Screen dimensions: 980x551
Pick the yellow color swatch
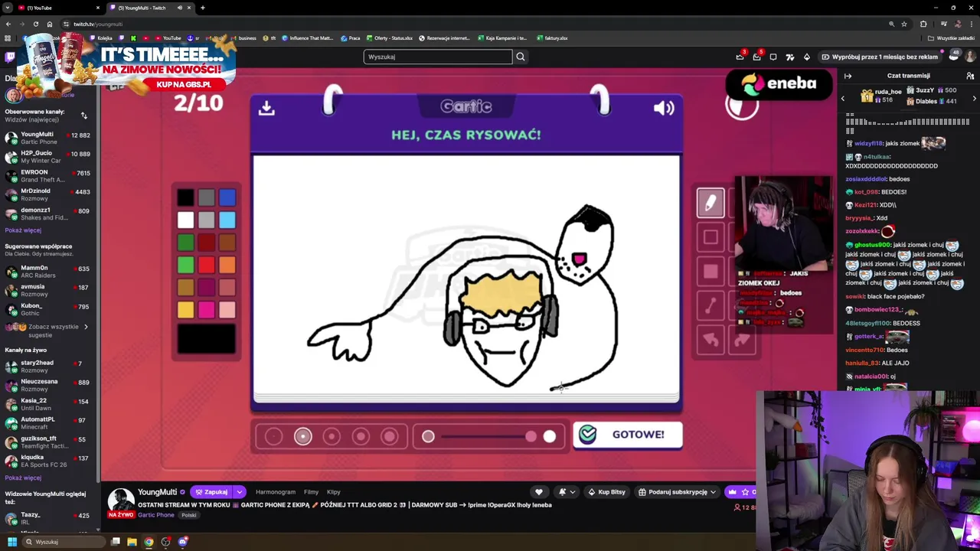(185, 310)
